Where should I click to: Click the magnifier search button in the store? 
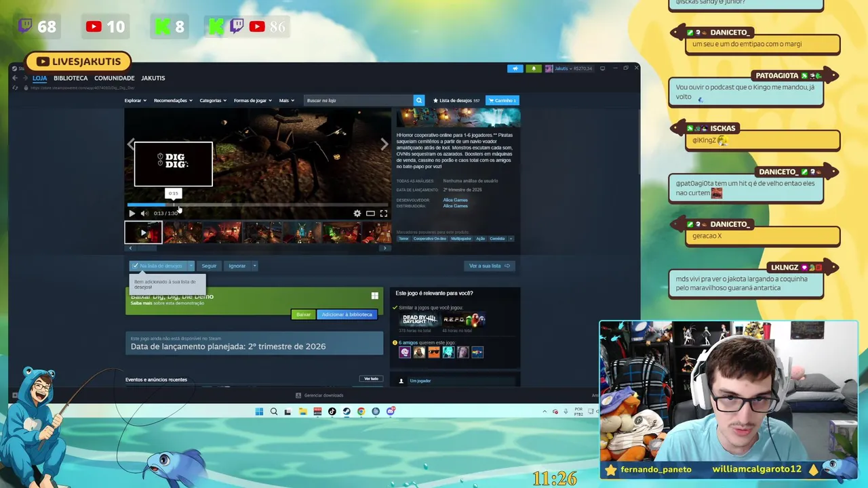419,100
